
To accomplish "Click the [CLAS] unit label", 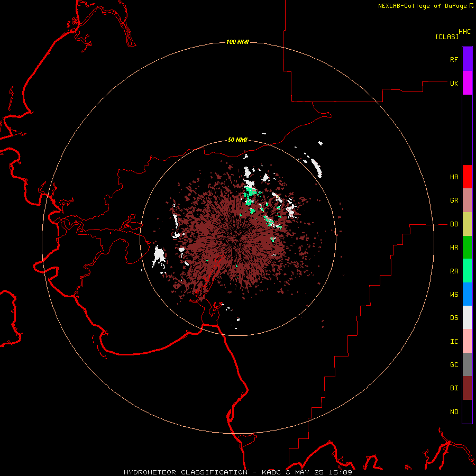I will [447, 36].
